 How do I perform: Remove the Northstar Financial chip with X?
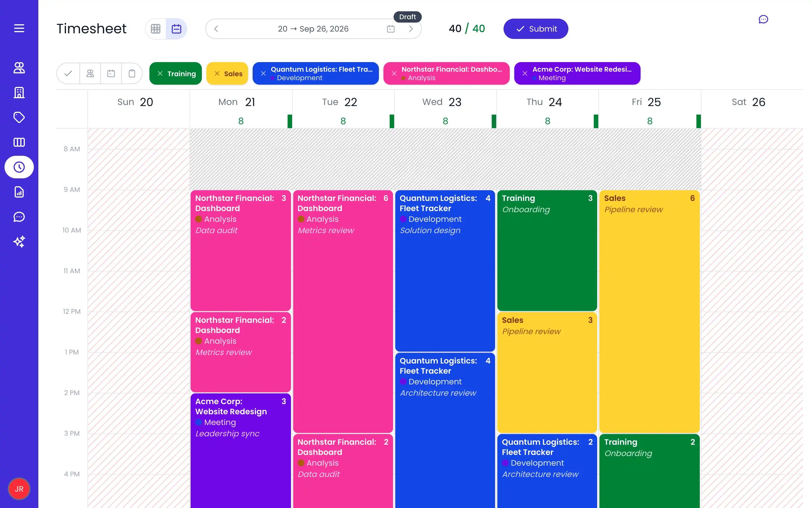coord(394,74)
